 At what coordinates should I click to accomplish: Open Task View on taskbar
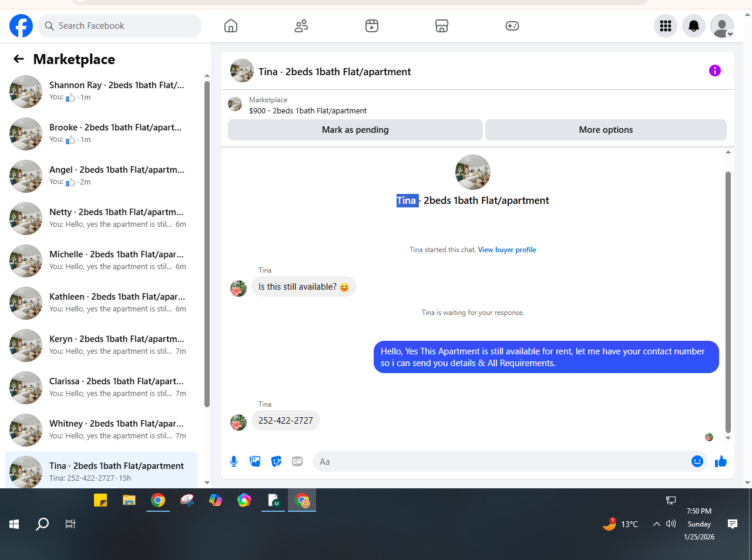point(70,524)
